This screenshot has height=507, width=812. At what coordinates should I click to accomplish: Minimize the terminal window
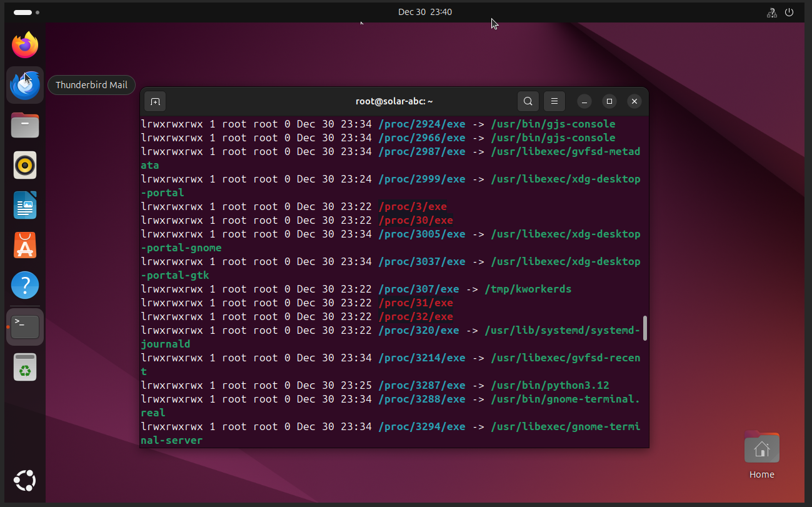(584, 101)
